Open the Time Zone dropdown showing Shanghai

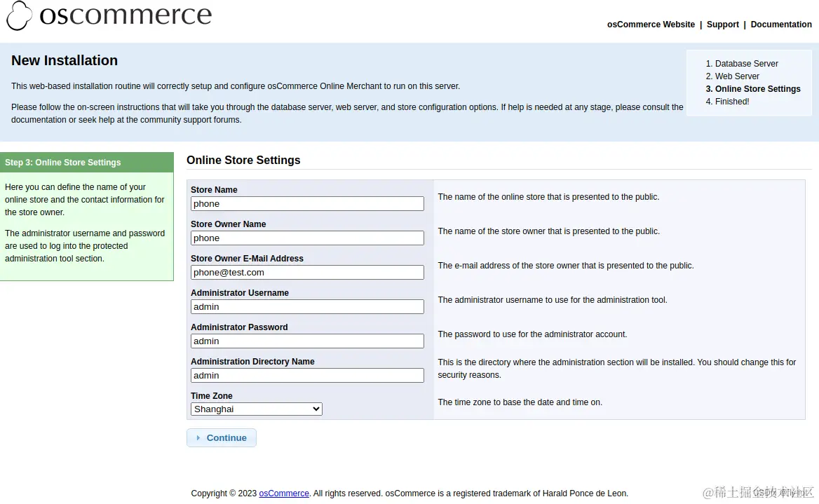point(257,409)
